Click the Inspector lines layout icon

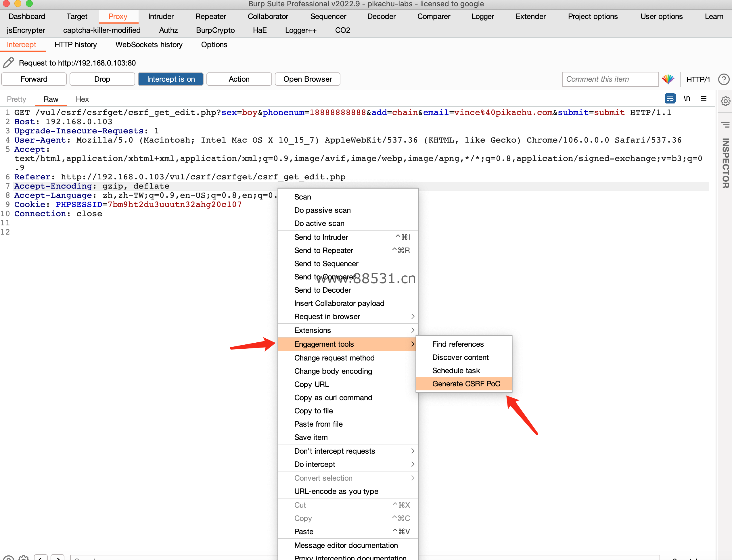pyautogui.click(x=725, y=125)
